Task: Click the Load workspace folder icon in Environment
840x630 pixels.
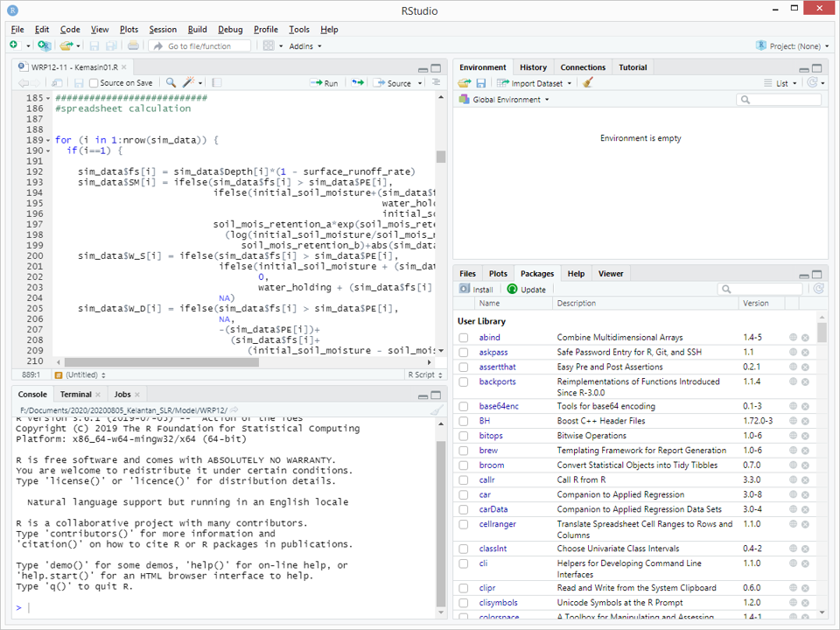Action: click(x=465, y=83)
